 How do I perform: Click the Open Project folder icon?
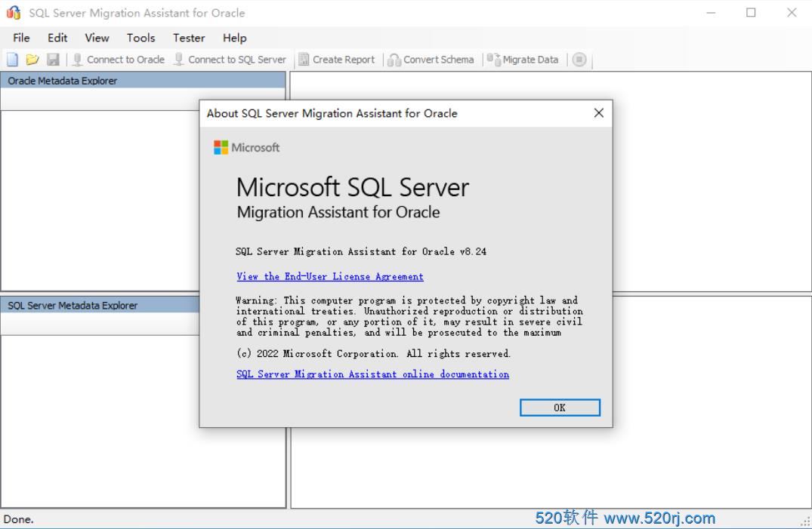32,60
